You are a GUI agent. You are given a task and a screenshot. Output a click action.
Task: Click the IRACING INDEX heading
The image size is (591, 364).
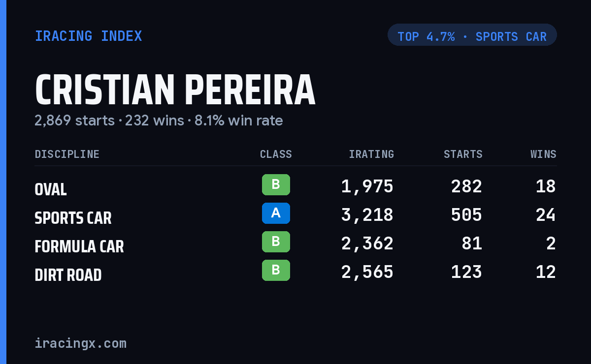88,36
